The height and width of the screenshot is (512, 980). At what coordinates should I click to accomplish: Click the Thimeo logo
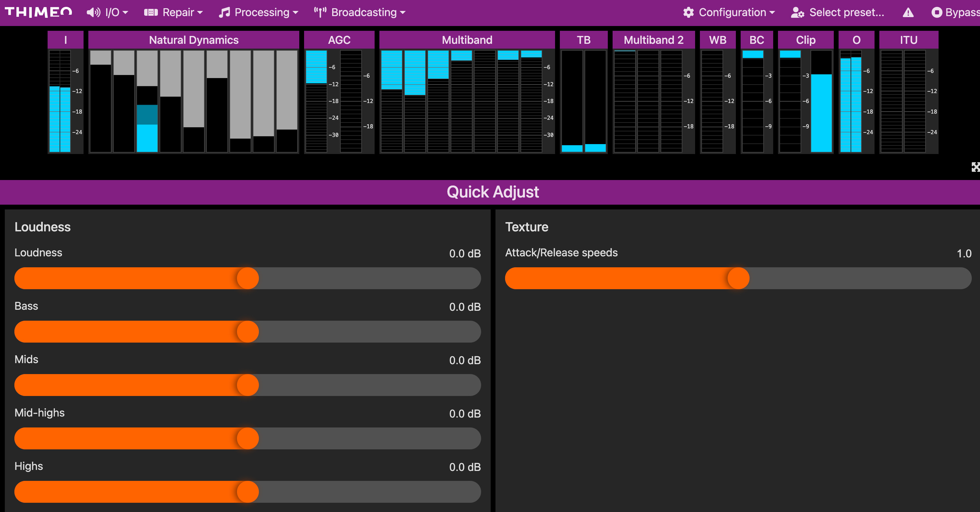(x=38, y=12)
